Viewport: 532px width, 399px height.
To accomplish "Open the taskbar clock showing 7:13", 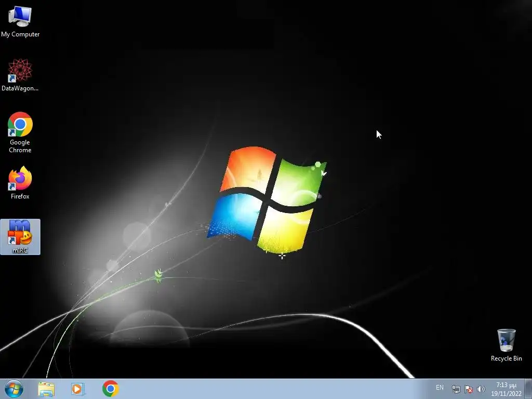I will pos(506,389).
